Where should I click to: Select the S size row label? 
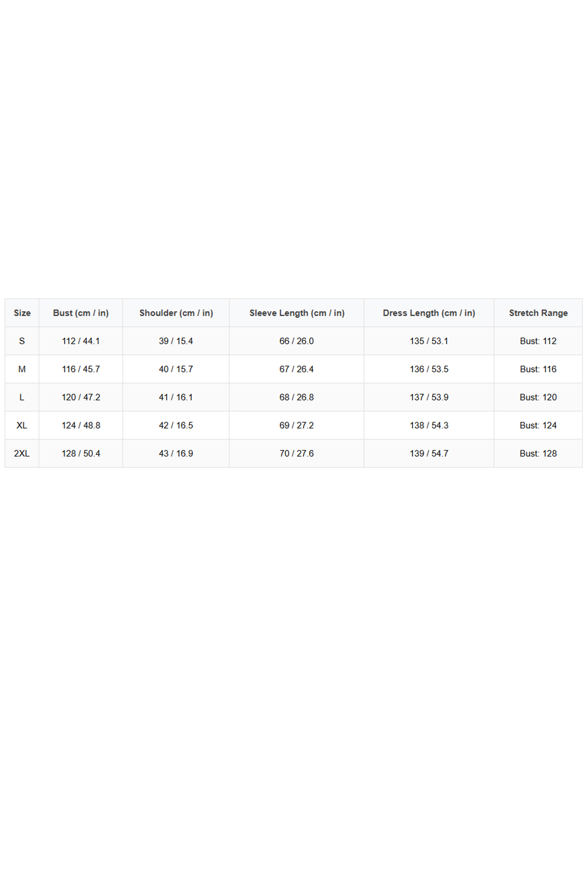click(x=22, y=341)
